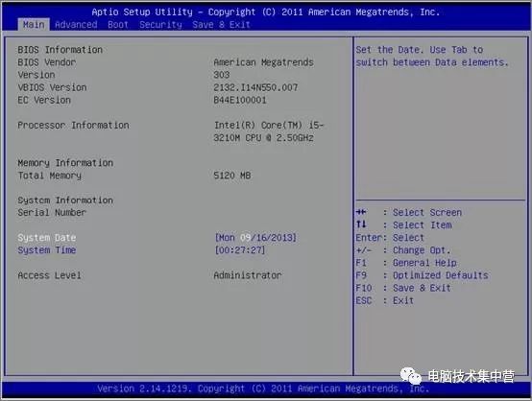Click the BIOS Vendor label
This screenshot has height=401, width=532.
coord(47,62)
